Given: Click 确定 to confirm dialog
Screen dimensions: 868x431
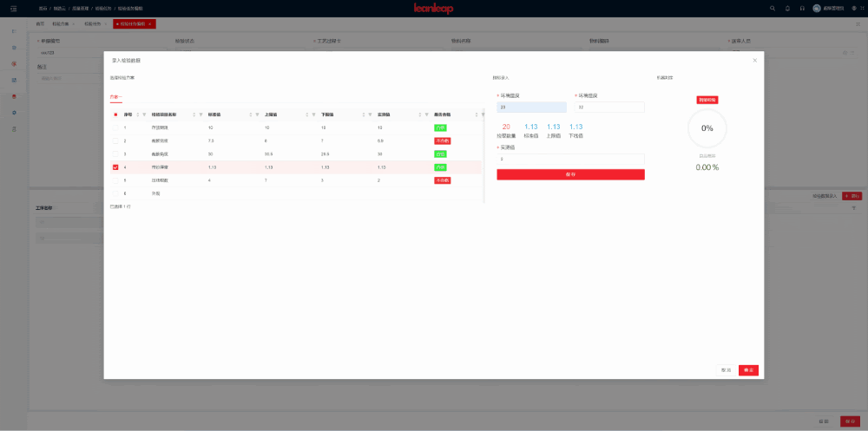Looking at the screenshot, I should coord(748,370).
